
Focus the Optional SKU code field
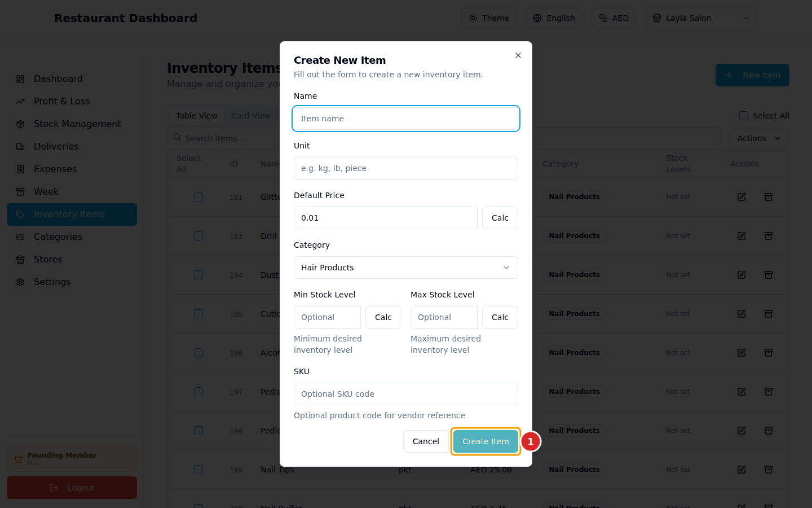click(405, 394)
